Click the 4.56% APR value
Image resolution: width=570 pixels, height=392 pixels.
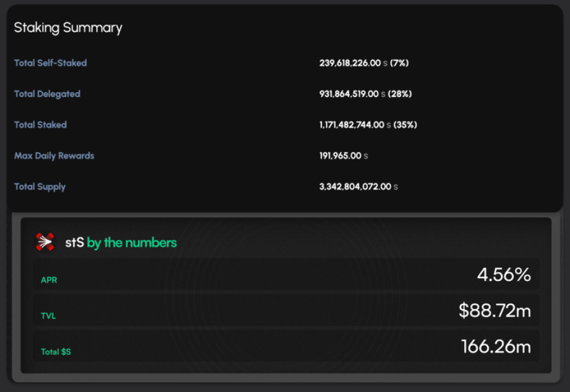pos(504,275)
